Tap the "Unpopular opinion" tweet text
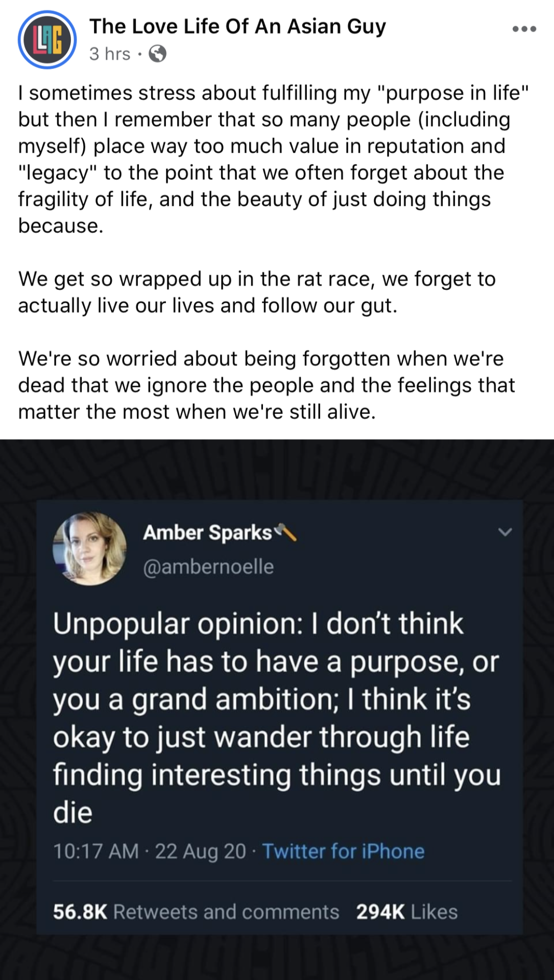This screenshot has width=554, height=980. [x=276, y=717]
